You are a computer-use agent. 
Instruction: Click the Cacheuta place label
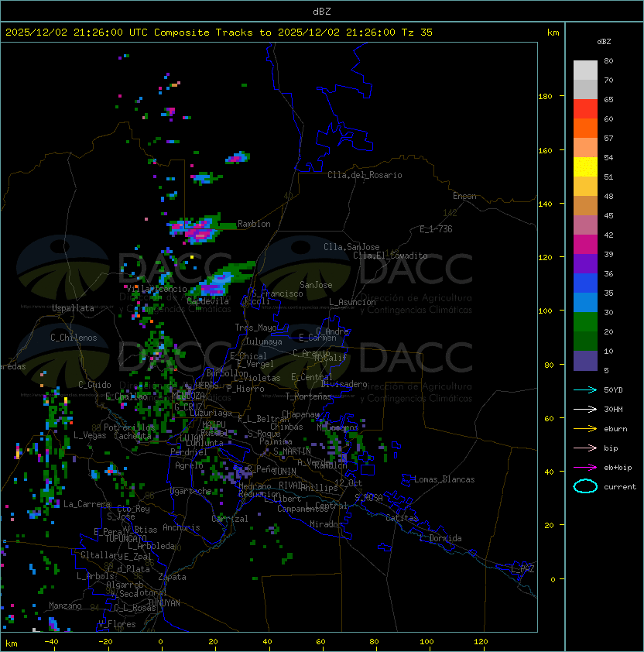132,436
